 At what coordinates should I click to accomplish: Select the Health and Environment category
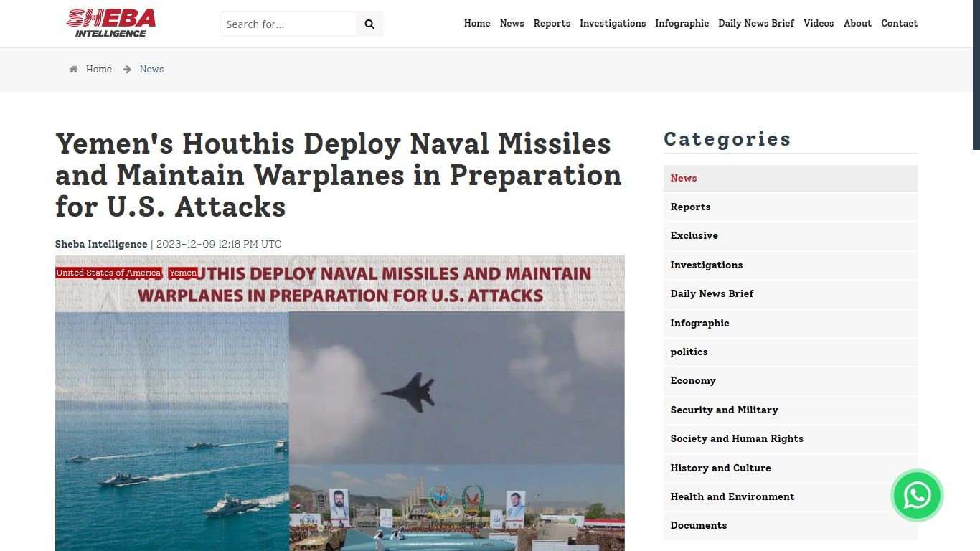point(732,496)
